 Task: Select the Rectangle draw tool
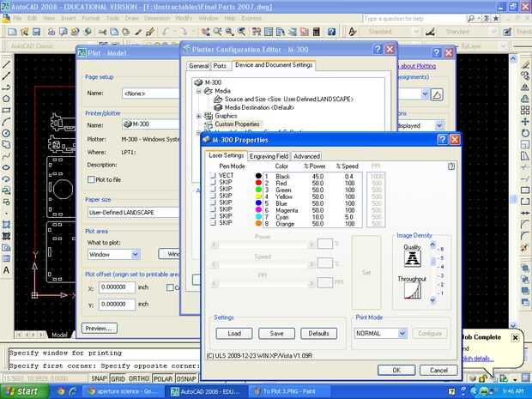[6, 111]
